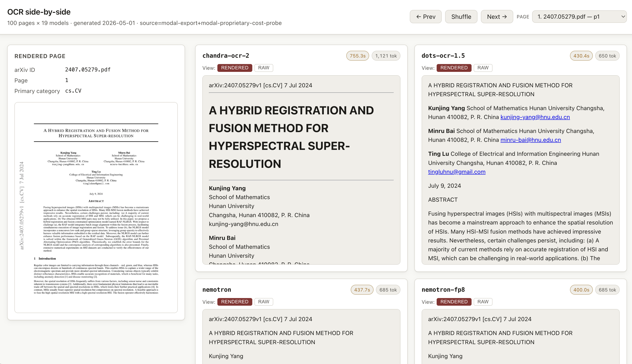Viewport: 632px width, 364px height.
Task: Click the nemotron-fp8 model title
Action: (443, 290)
